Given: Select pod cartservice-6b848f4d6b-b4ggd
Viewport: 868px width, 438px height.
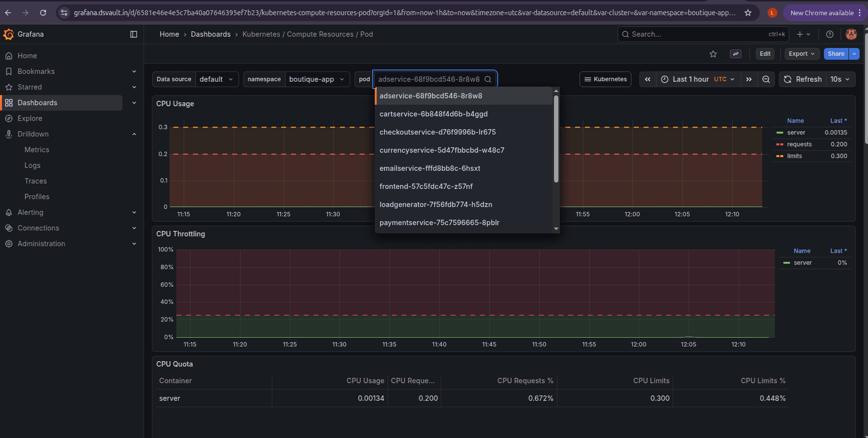Looking at the screenshot, I should pyautogui.click(x=463, y=114).
